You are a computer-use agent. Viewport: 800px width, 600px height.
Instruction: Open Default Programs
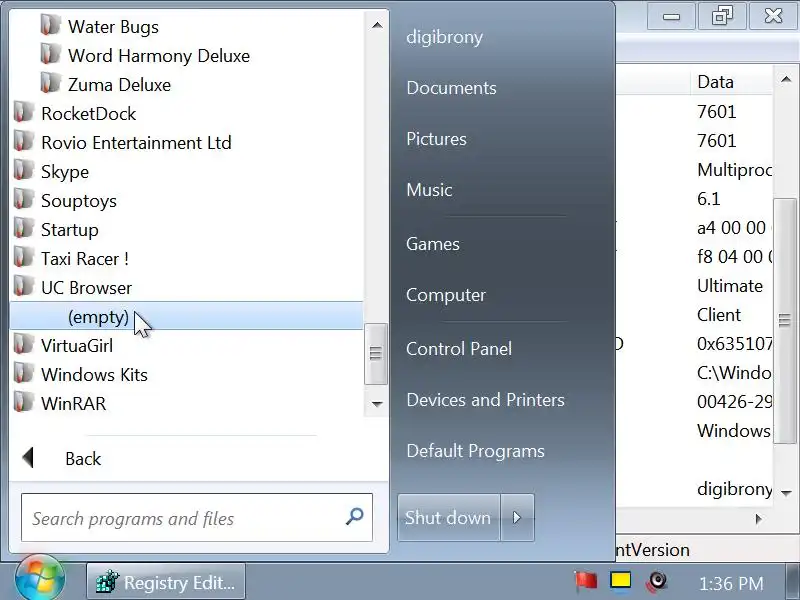pos(476,451)
